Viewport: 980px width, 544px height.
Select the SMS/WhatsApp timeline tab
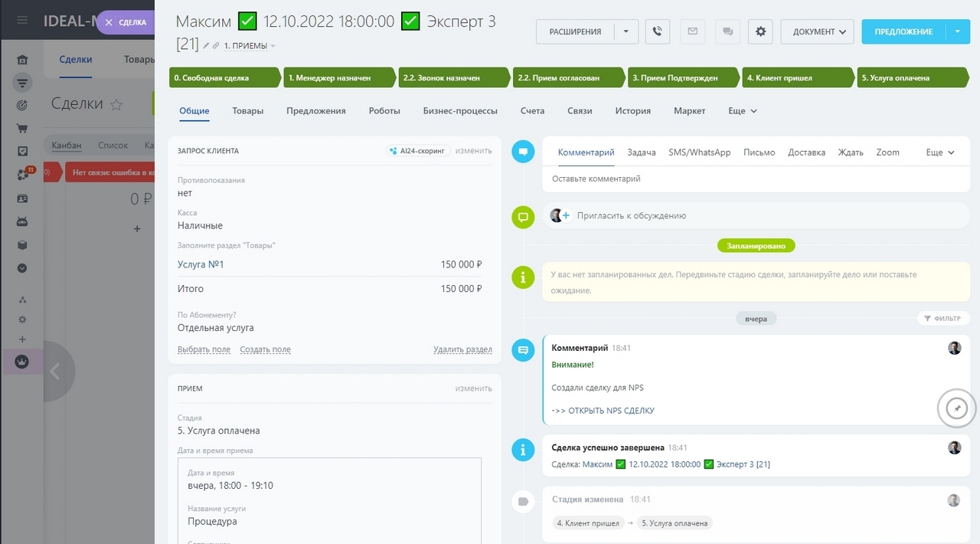[699, 152]
